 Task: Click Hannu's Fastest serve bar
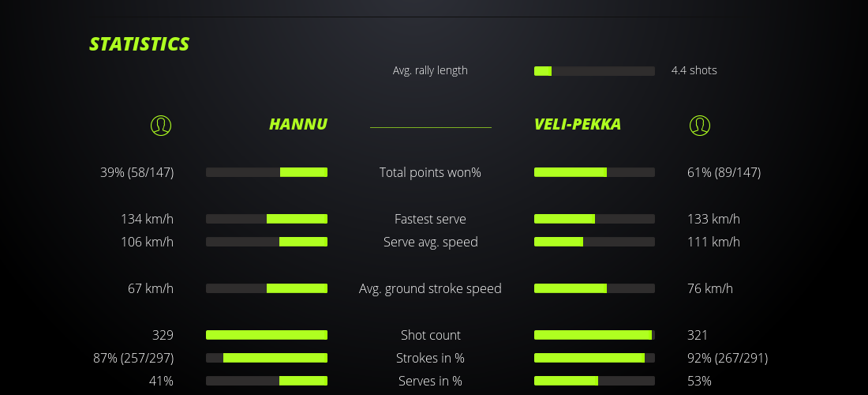coord(267,219)
